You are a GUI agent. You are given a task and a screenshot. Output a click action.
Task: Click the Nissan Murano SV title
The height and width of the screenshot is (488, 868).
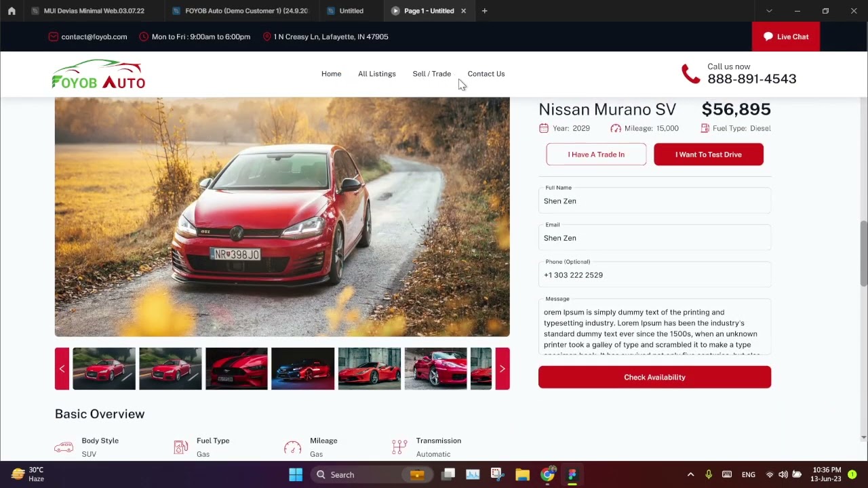point(607,110)
